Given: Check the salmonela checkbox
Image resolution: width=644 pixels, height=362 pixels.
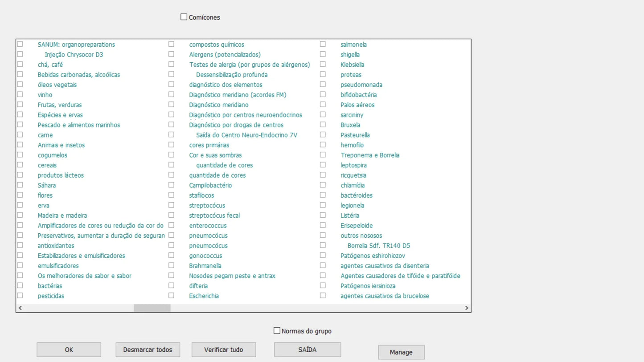Looking at the screenshot, I should [323, 44].
